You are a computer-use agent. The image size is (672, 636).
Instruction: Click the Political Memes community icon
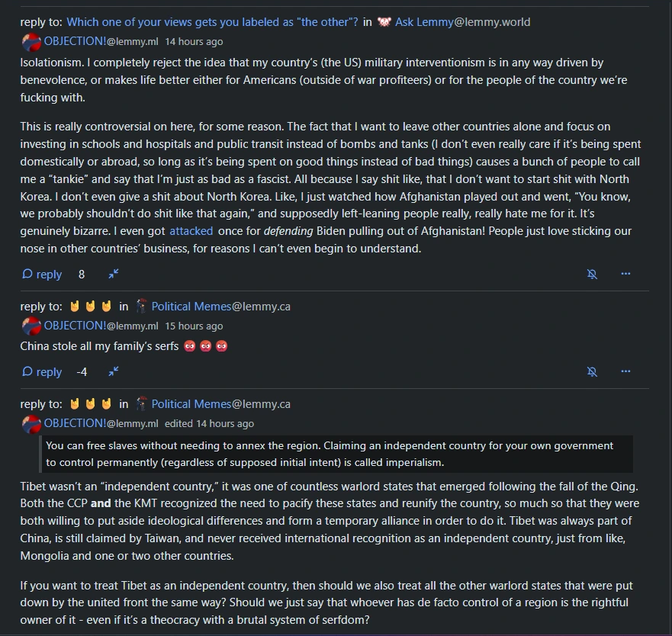pos(140,306)
